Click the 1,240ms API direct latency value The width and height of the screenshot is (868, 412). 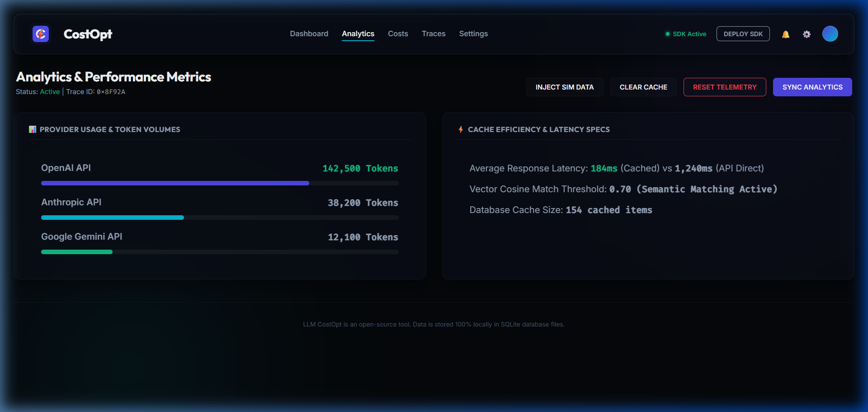pos(693,169)
